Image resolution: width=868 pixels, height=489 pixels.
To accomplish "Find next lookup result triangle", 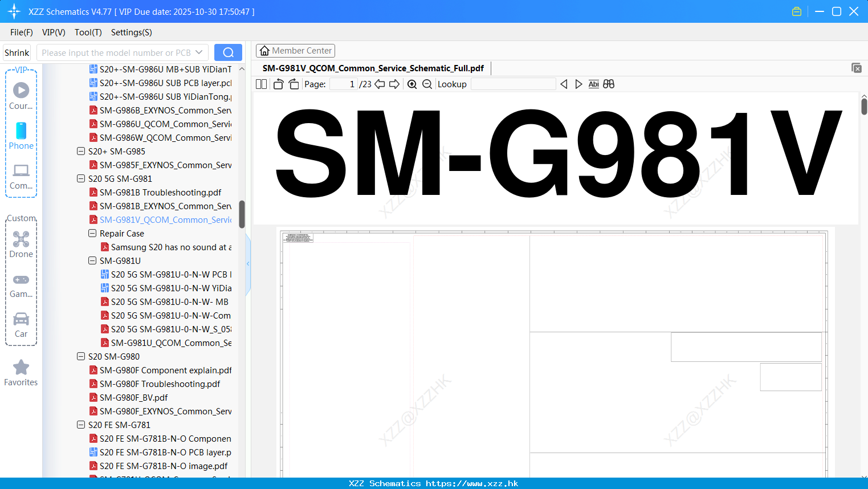I will pos(578,84).
